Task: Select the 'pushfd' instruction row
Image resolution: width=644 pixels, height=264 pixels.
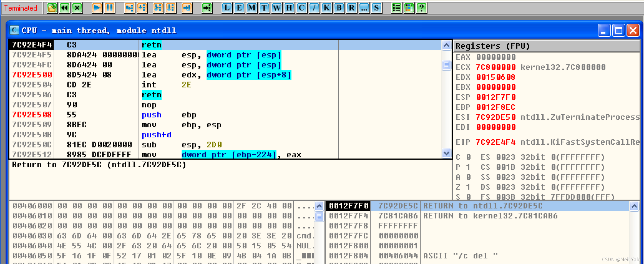Action: (x=225, y=135)
